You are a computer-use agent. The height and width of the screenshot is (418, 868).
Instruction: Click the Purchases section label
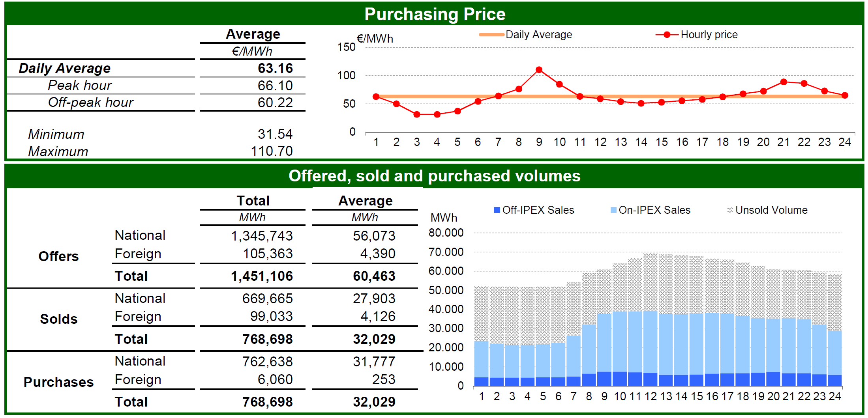(x=58, y=382)
